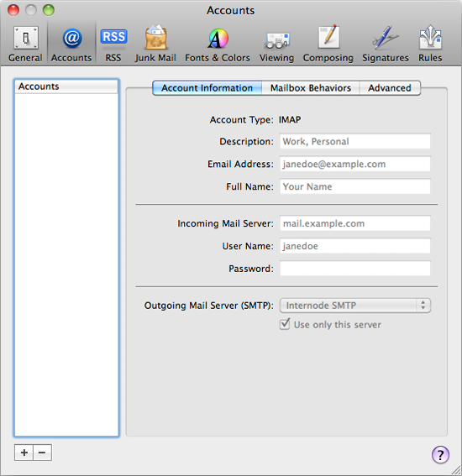Open the General preferences pane
Screen dimensions: 462x476
click(x=25, y=44)
